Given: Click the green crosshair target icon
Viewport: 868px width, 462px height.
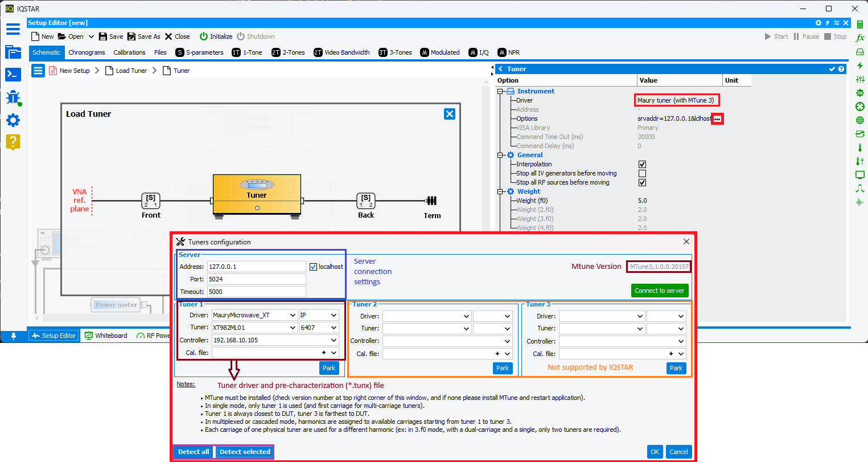Looking at the screenshot, I should [x=860, y=107].
